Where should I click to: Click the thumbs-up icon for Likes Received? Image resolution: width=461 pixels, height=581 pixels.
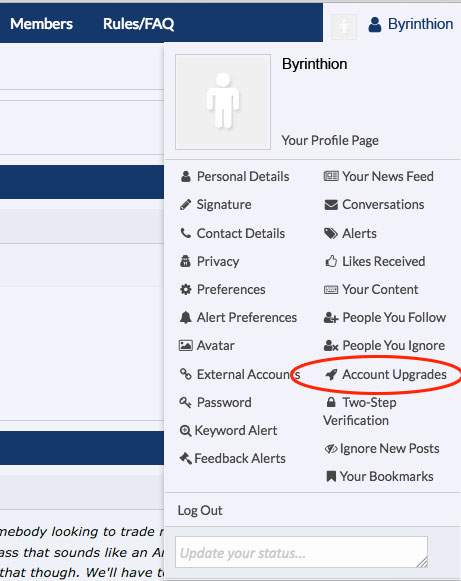[331, 262]
